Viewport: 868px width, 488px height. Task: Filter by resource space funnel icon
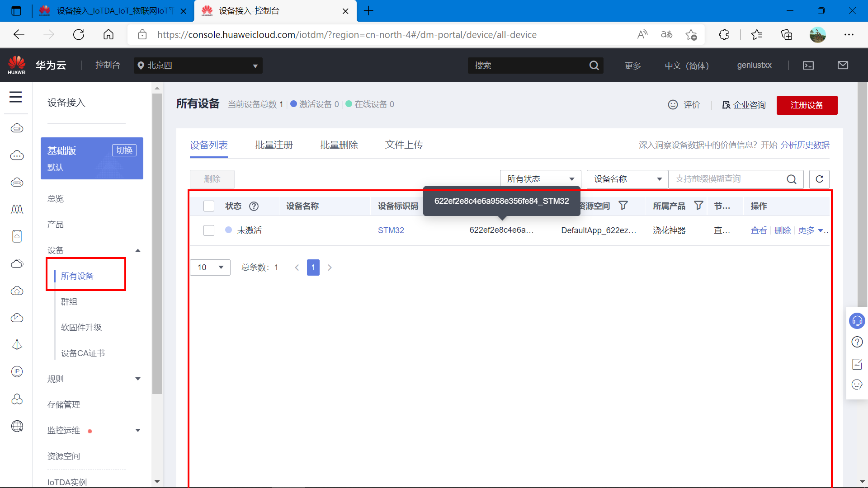(623, 206)
